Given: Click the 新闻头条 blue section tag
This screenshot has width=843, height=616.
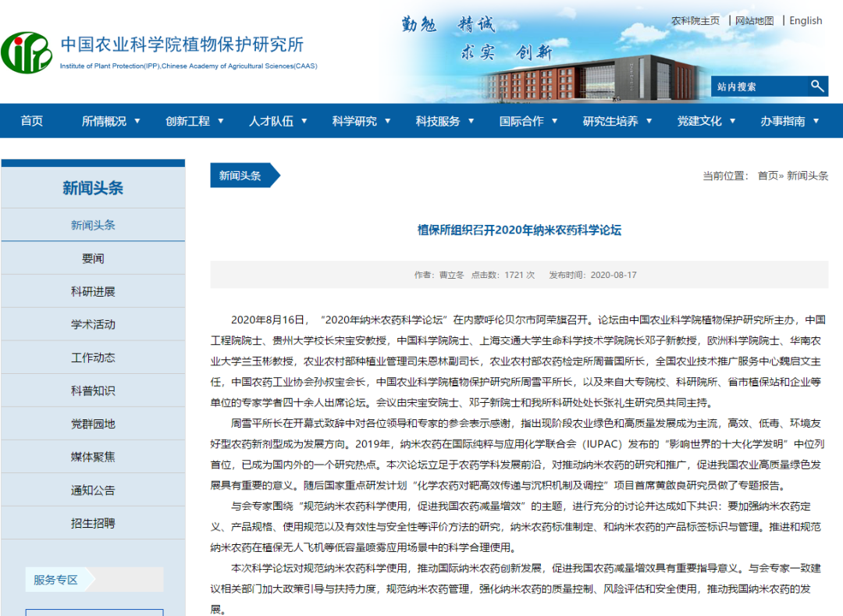Looking at the screenshot, I should click(244, 175).
